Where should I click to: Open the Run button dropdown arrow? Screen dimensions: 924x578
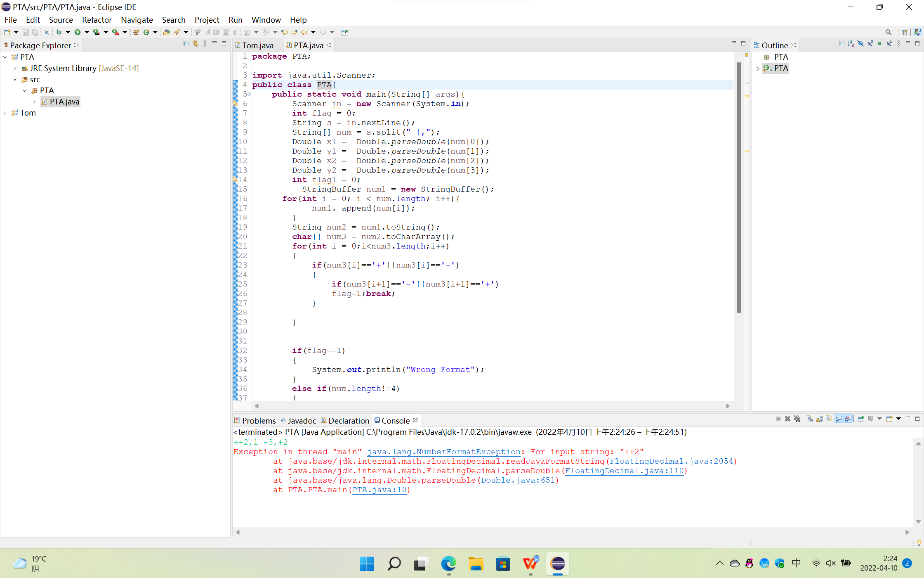(x=87, y=32)
